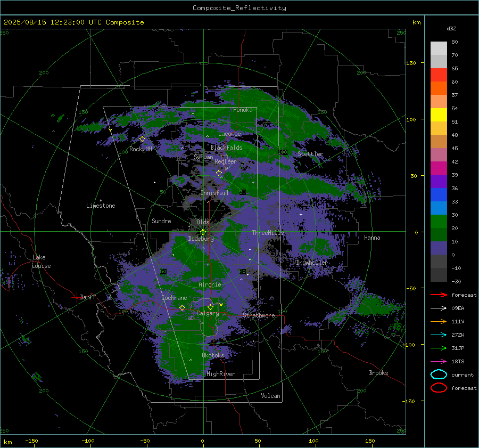The height and width of the screenshot is (448, 479).
Task: Select the slate-purple 0–10 dBZ color swatch
Action: point(439,248)
